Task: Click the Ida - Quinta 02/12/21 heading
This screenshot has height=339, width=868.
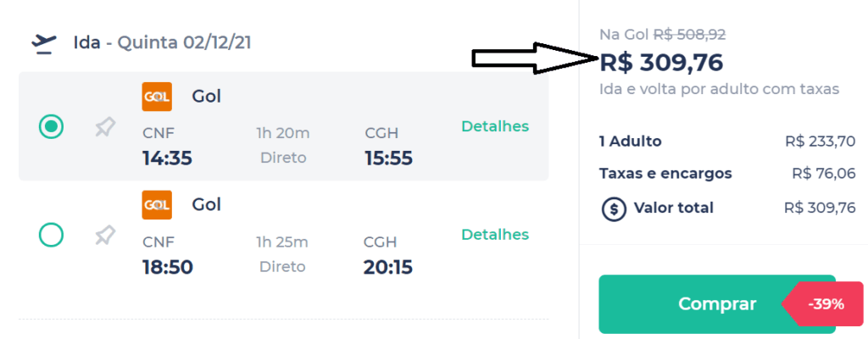Action: click(x=162, y=42)
